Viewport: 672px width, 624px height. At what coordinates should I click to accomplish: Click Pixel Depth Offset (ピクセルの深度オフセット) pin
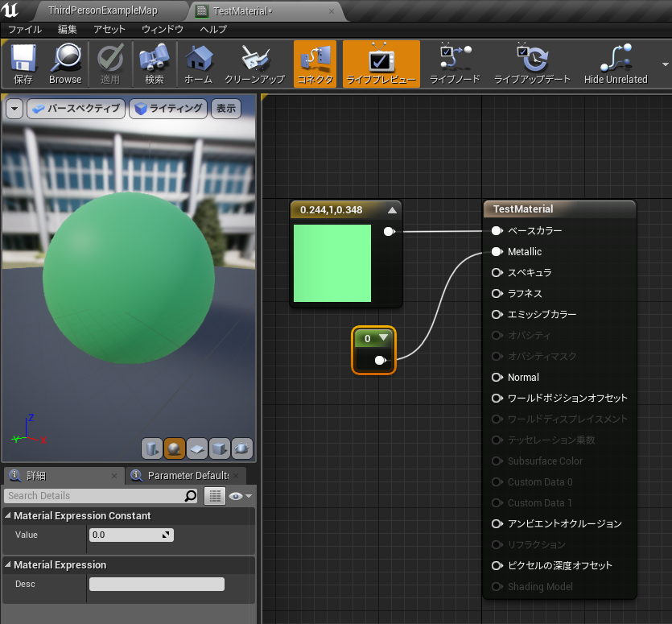pos(497,566)
